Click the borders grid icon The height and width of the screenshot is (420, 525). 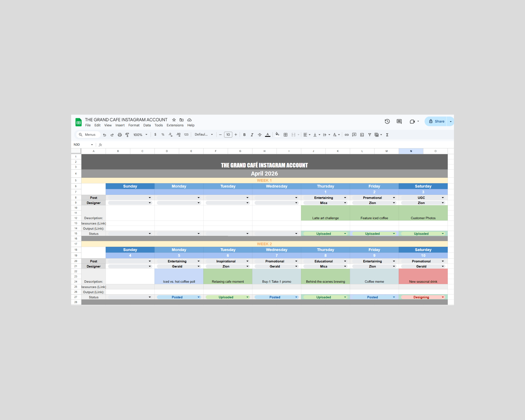(x=286, y=135)
